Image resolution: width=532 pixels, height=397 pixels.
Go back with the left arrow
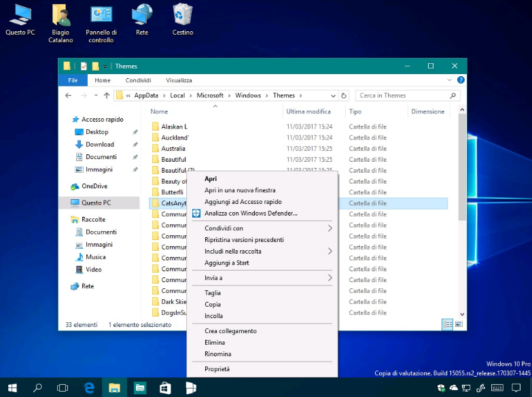click(x=69, y=96)
